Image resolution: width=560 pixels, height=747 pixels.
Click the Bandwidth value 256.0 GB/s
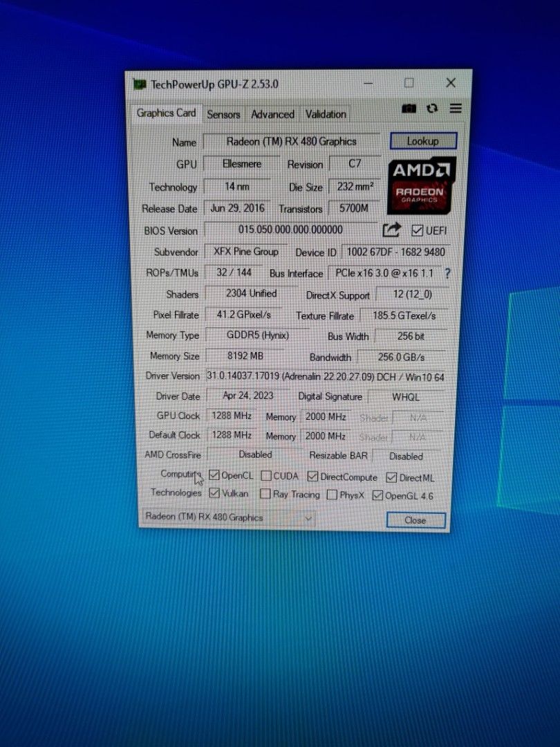pos(402,357)
